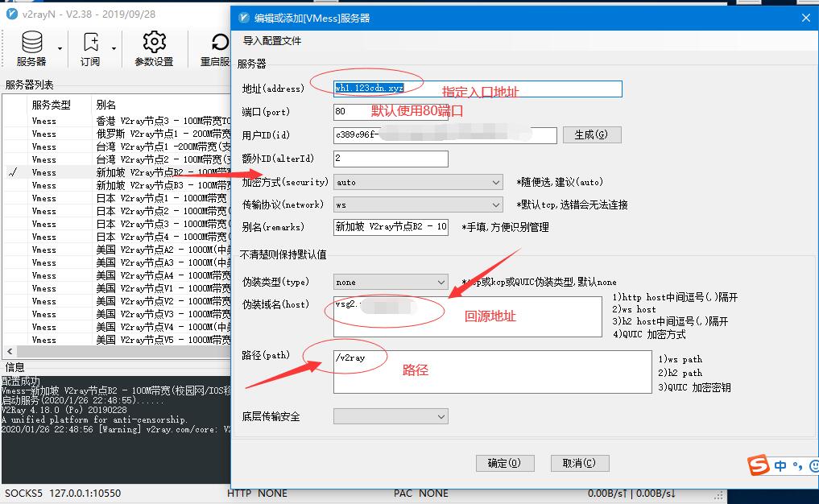Select the 台湾 V2ray节点2 server row
Image resolution: width=819 pixels, height=504 pixels.
point(117,159)
